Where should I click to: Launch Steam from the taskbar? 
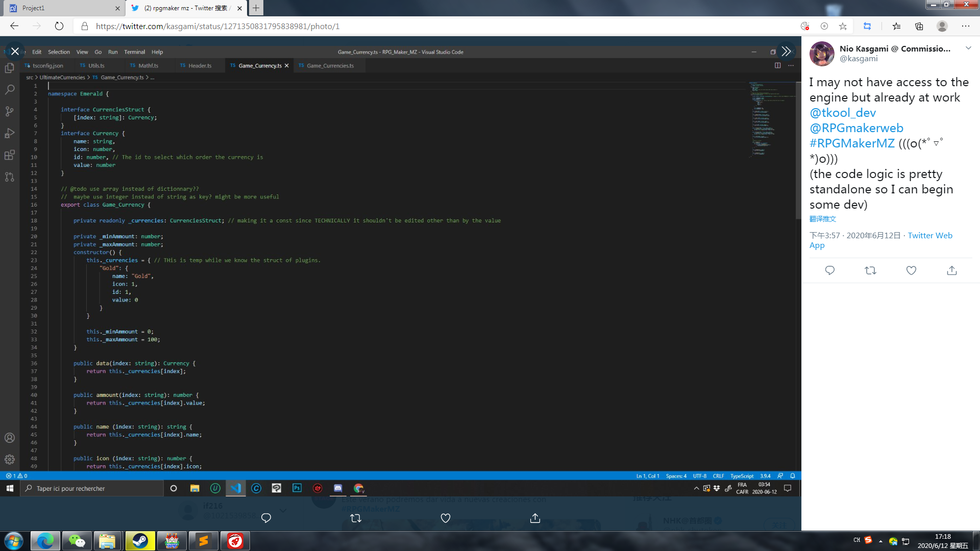140,541
